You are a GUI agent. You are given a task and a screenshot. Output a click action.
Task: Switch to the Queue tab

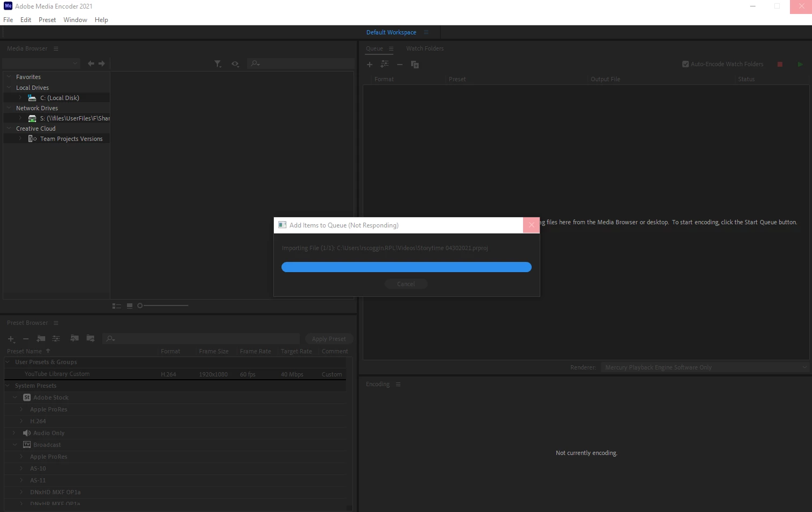[x=375, y=48]
